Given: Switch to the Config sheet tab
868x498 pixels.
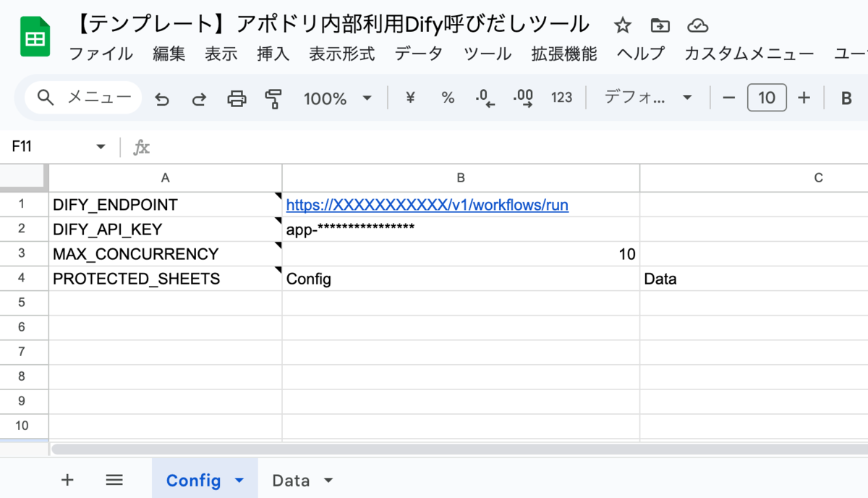Looking at the screenshot, I should [193, 480].
